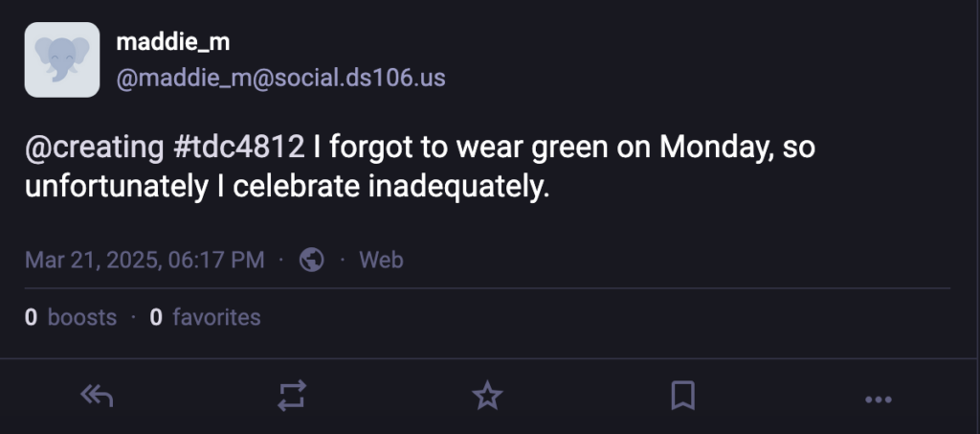View who boosted via boosts label
Screen dimensions: 980x434
click(82, 317)
